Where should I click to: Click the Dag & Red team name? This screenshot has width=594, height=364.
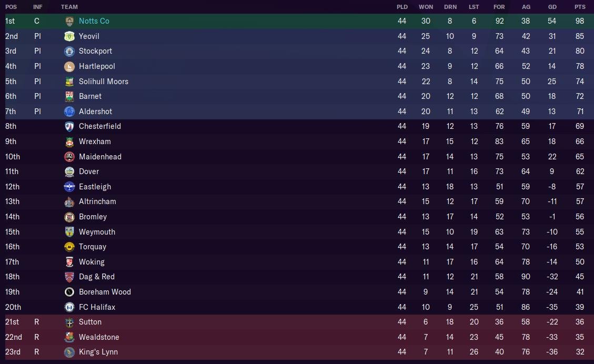point(96,277)
